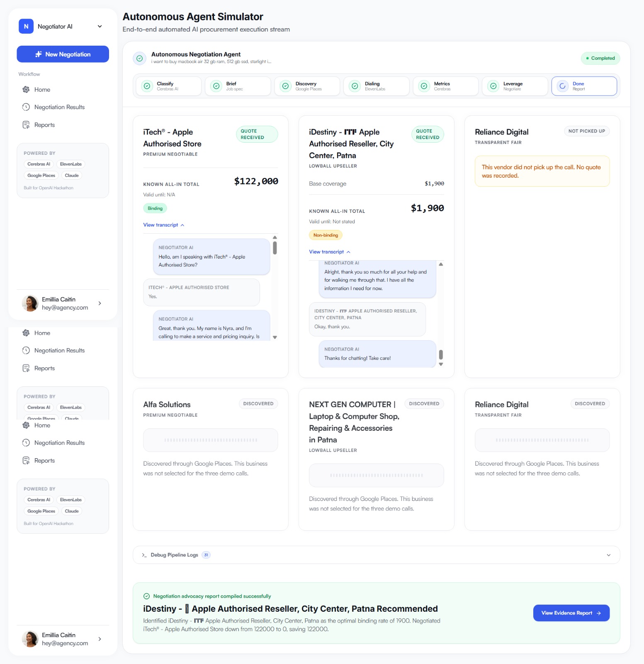The width and height of the screenshot is (644, 664).
Task: Select the Cerebras AI chip in top Powered By box
Action: pos(39,164)
